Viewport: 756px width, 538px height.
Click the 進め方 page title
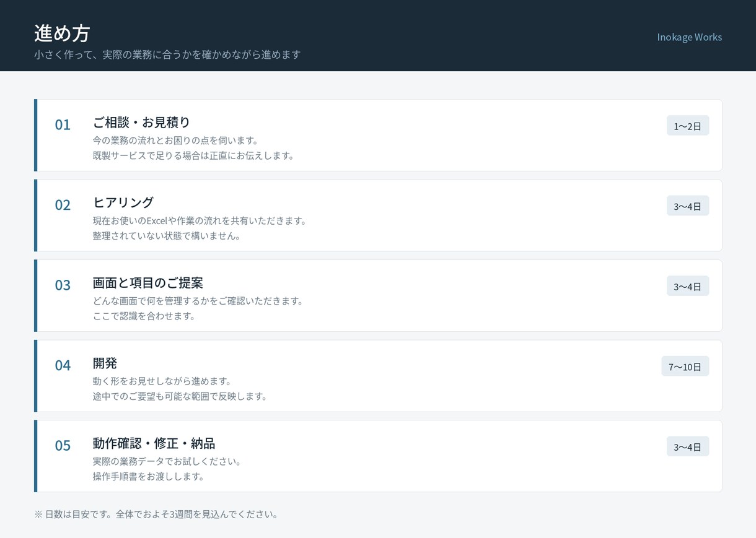point(62,33)
